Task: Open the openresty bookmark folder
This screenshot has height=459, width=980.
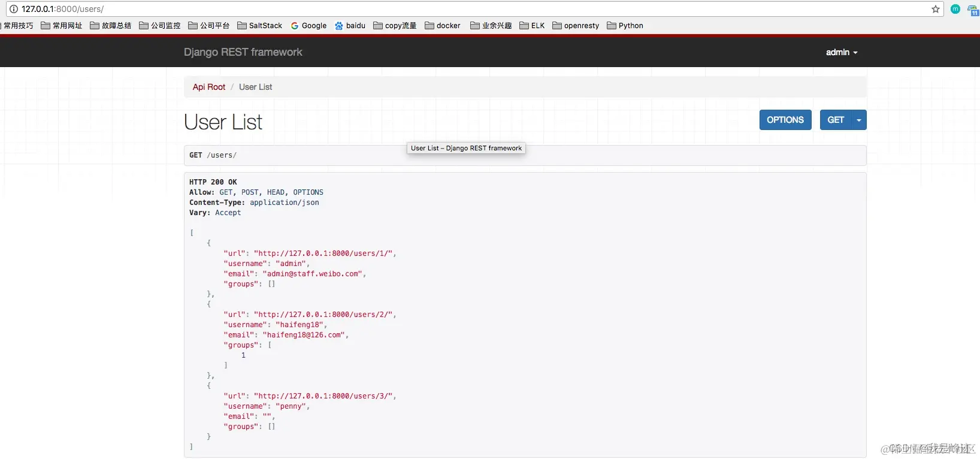Action: [x=576, y=26]
